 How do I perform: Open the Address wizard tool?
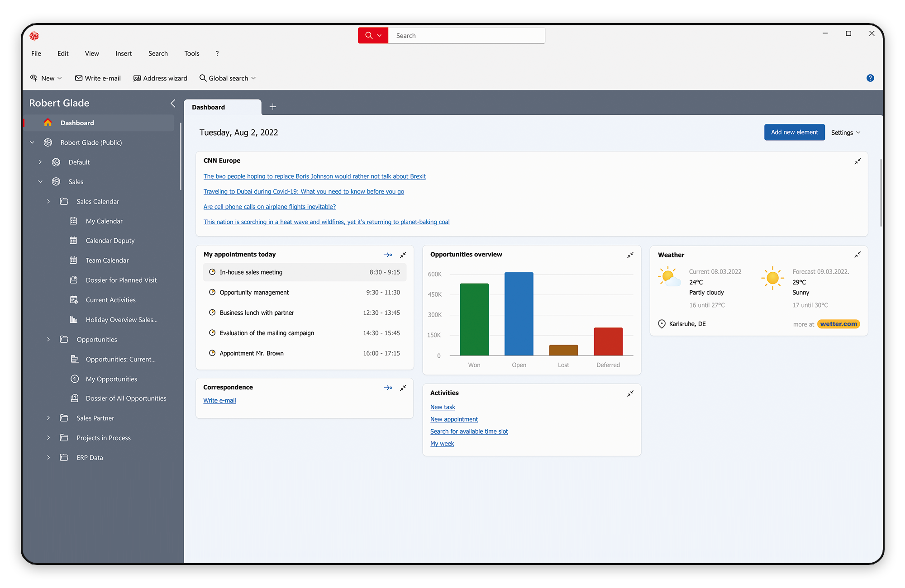coord(160,78)
